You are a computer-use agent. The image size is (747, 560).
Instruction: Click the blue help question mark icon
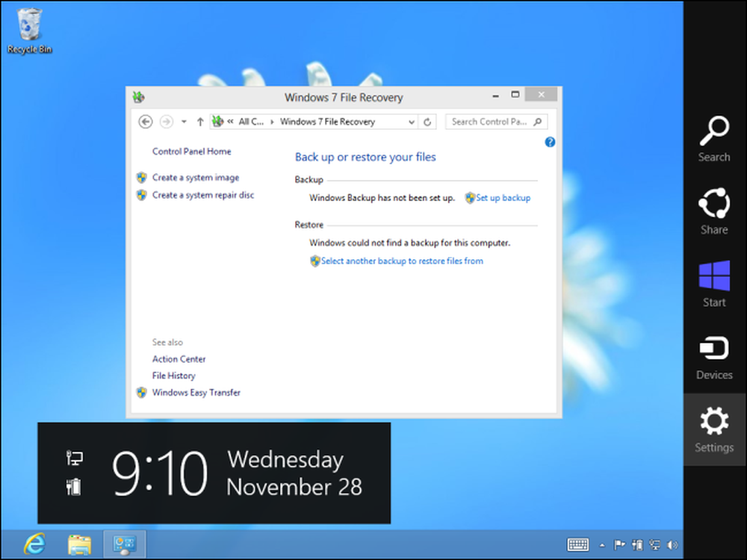click(550, 142)
